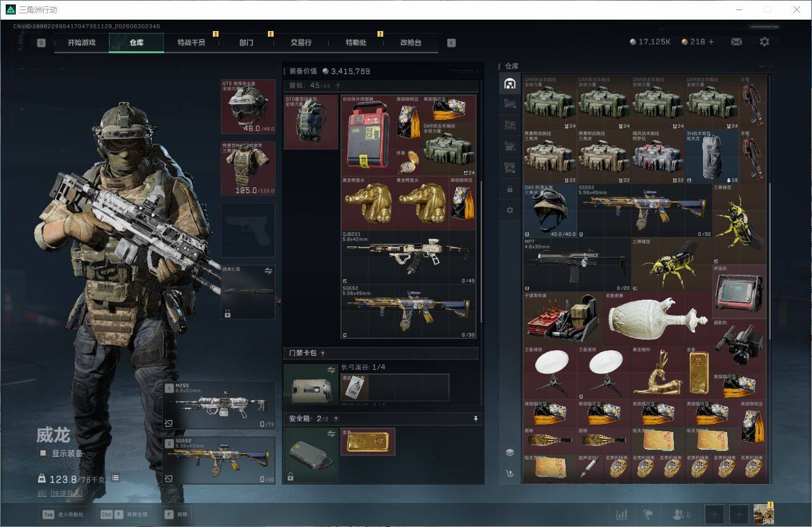Select the pocket watch 怀表 in backpack
812x527 pixels.
409,162
